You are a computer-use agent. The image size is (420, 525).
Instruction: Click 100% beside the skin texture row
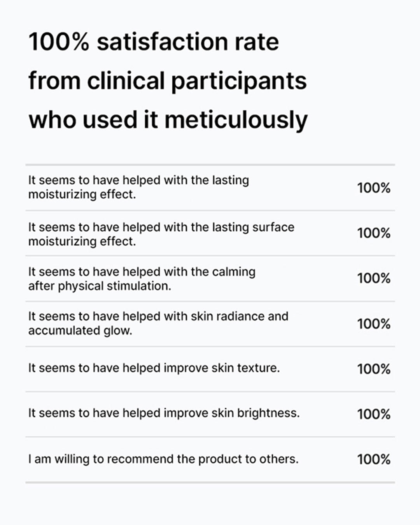pos(374,369)
